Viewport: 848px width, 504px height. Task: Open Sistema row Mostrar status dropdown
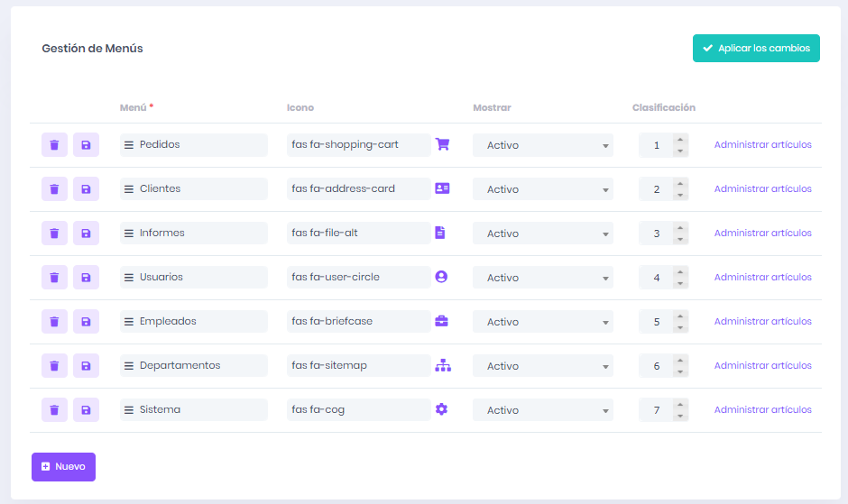tap(542, 410)
